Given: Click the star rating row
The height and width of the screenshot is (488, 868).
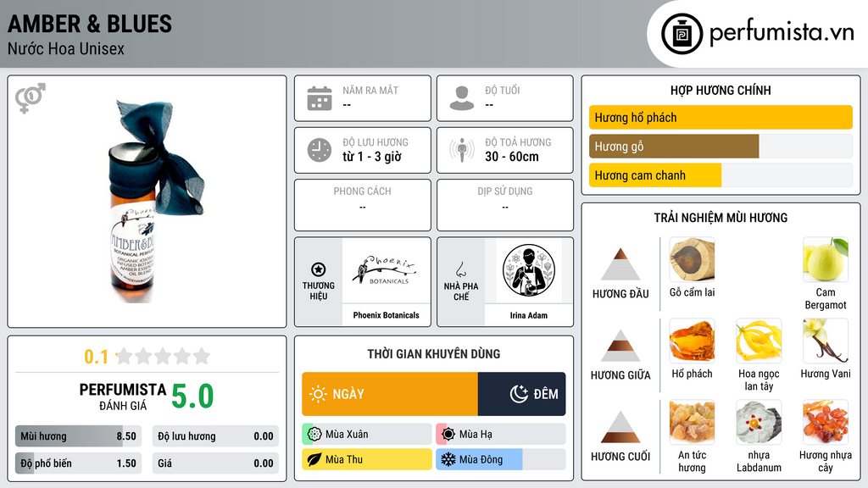Looking at the screenshot, I should point(164,356).
